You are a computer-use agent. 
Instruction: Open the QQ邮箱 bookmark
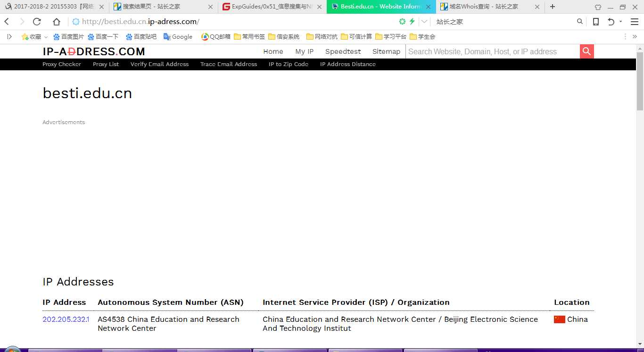216,37
